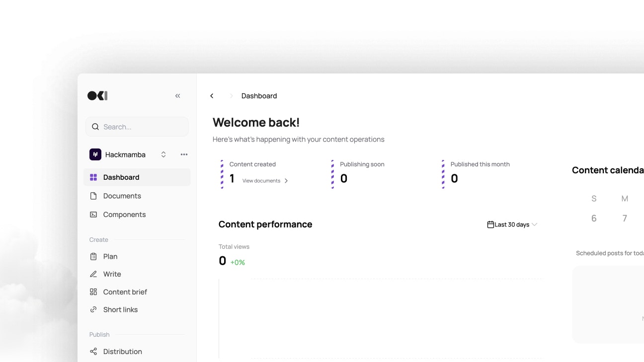Image resolution: width=644 pixels, height=362 pixels.
Task: Go forward using the right arrow
Action: (231, 96)
